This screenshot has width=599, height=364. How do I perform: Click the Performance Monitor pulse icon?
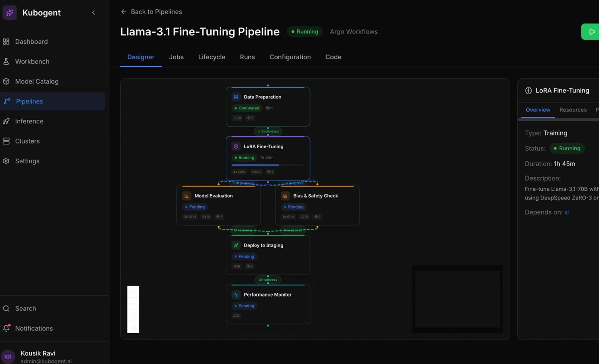click(236, 295)
